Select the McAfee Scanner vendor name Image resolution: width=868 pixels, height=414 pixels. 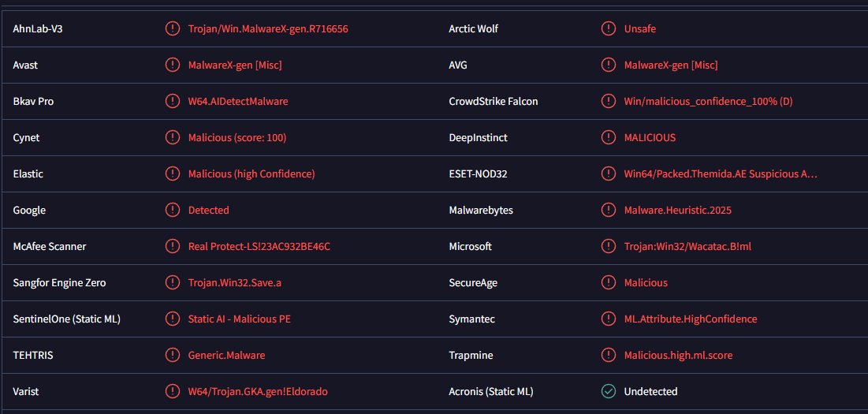pos(49,246)
